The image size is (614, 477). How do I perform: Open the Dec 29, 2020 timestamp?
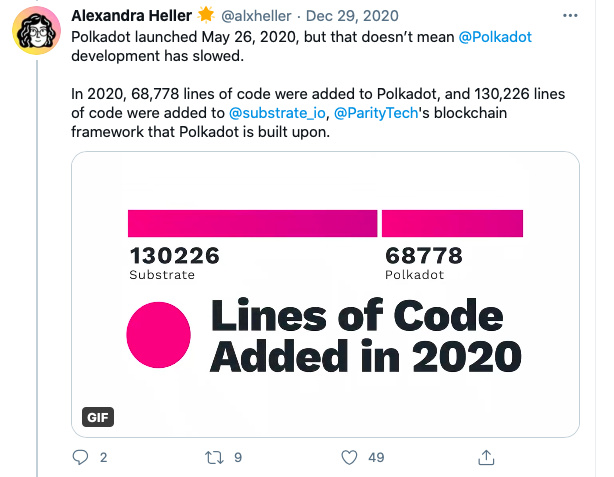(352, 16)
